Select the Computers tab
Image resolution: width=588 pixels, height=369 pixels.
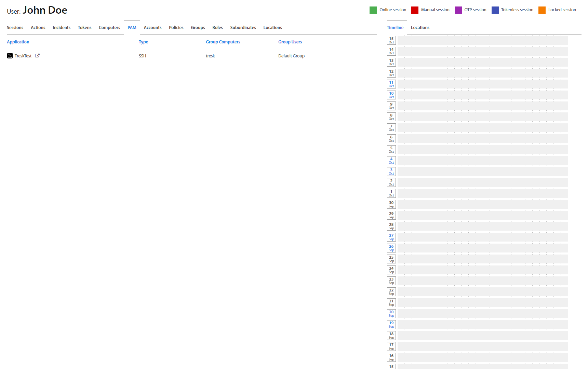pyautogui.click(x=109, y=28)
